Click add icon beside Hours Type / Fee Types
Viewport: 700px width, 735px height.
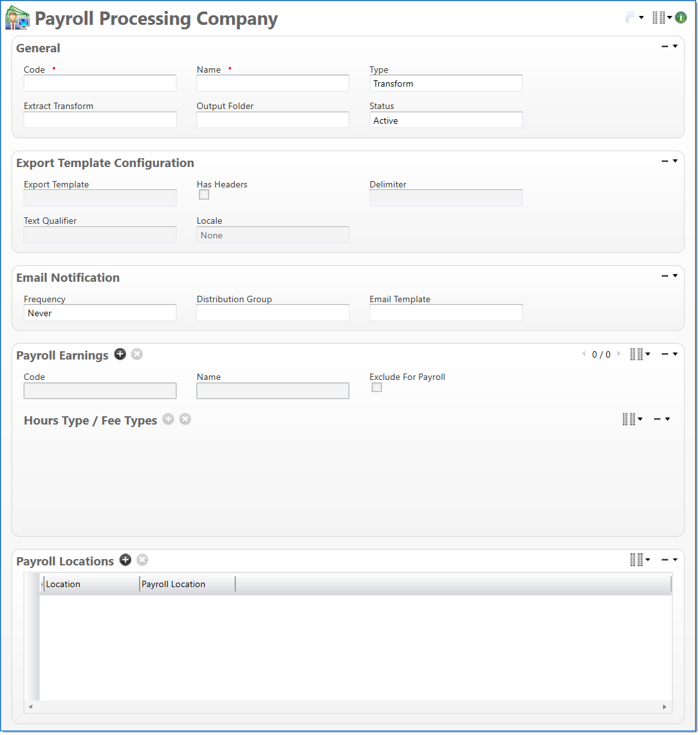point(168,419)
